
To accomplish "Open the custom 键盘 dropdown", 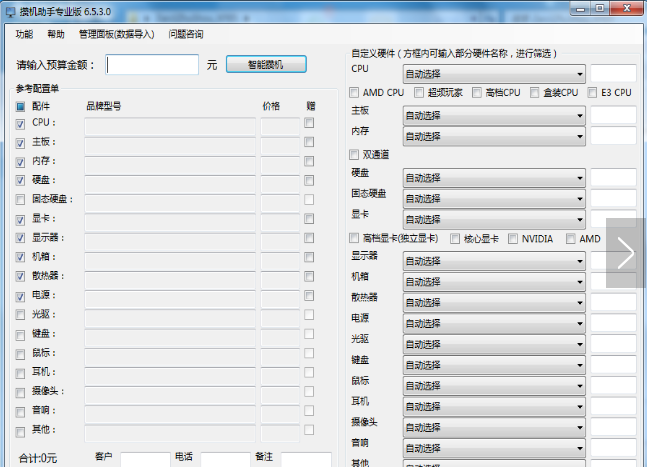I will tap(494, 365).
